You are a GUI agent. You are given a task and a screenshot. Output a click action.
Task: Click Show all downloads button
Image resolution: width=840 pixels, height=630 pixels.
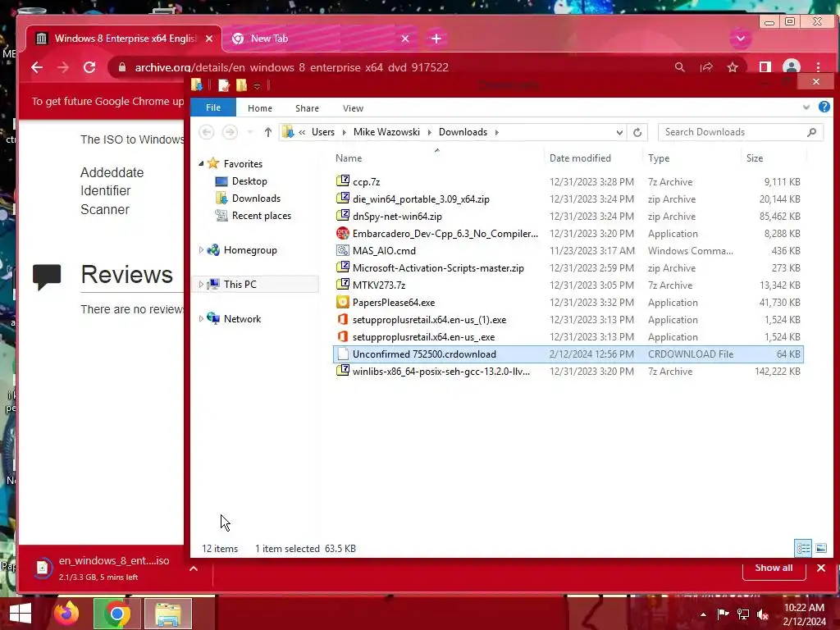(774, 568)
